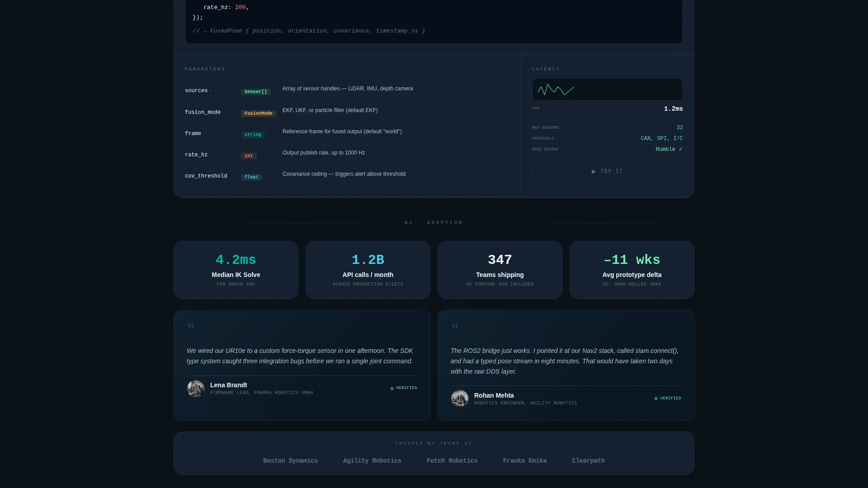Click the Clearpath logo text
868x488 pixels.
tap(588, 461)
